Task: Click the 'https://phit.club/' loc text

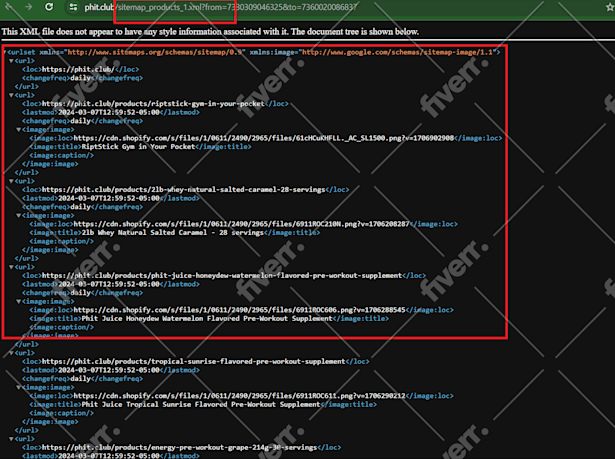Action: pyautogui.click(x=78, y=69)
